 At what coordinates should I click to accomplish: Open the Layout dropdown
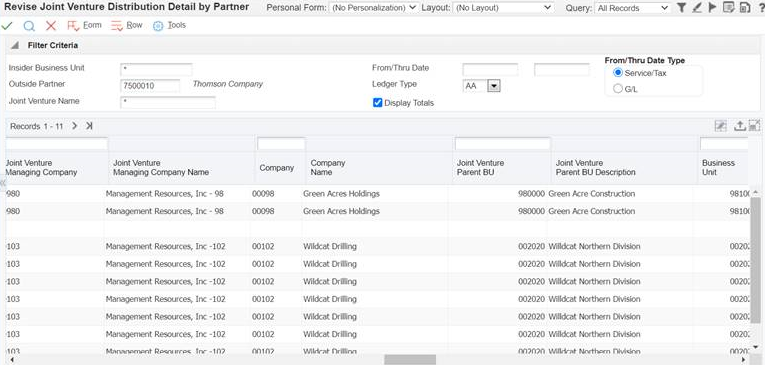[x=503, y=8]
